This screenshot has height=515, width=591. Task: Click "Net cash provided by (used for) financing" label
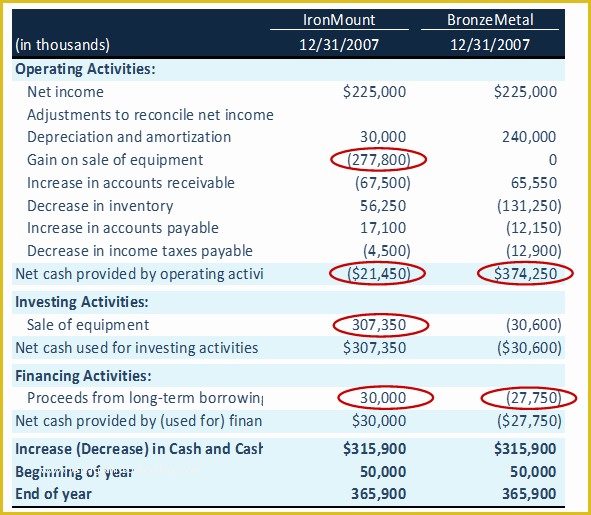139,421
